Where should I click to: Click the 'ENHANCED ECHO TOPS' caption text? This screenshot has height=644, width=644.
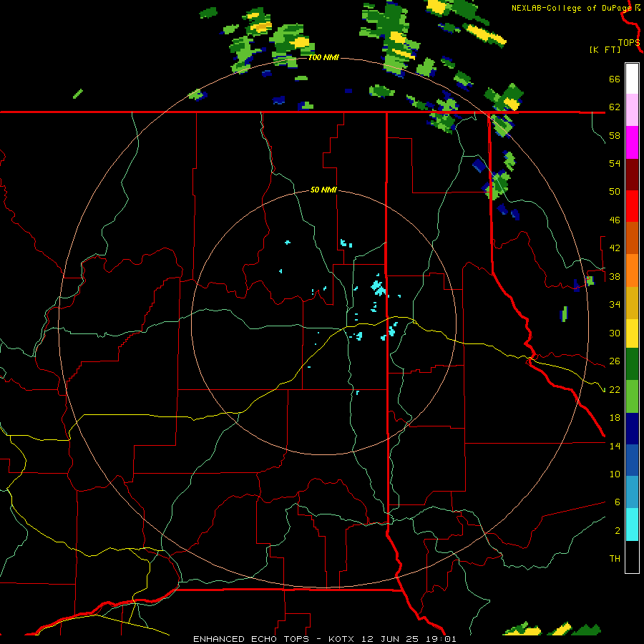pos(251,639)
